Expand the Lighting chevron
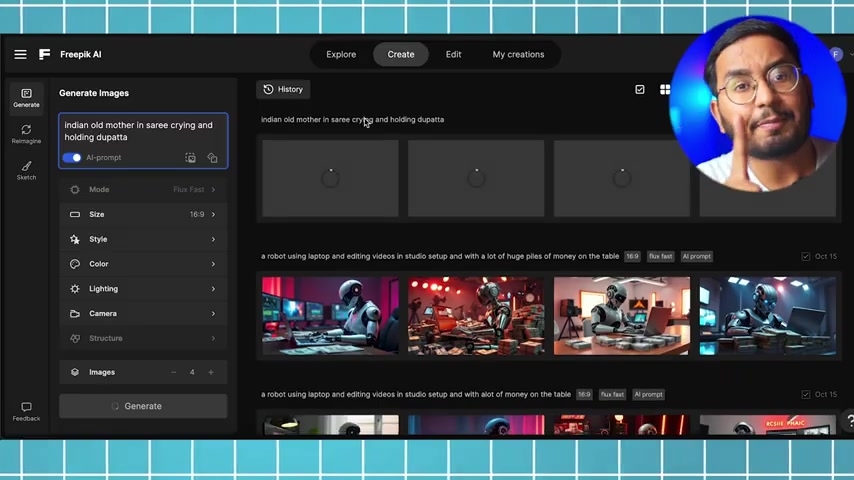Viewport: 854px width, 480px height. point(213,289)
